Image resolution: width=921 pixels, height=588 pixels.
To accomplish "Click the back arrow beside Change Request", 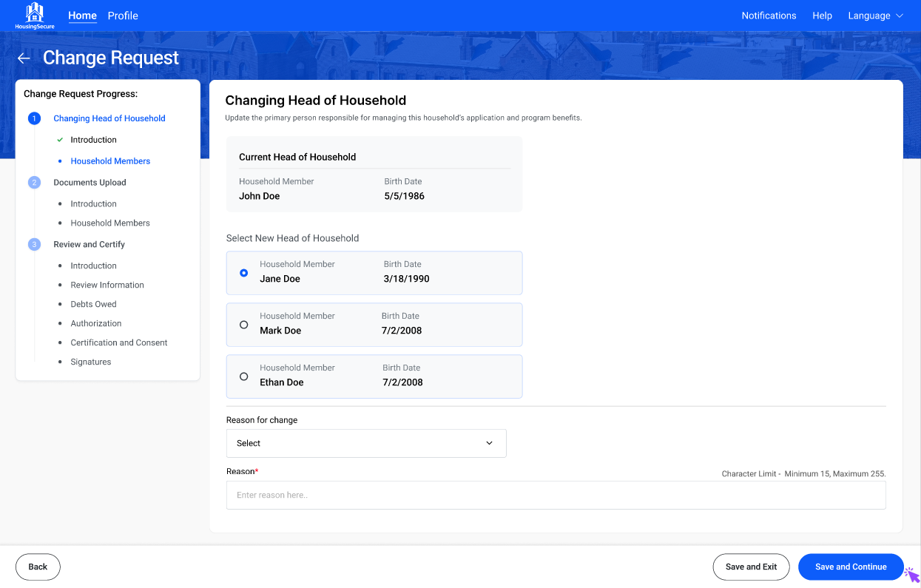I will (24, 58).
